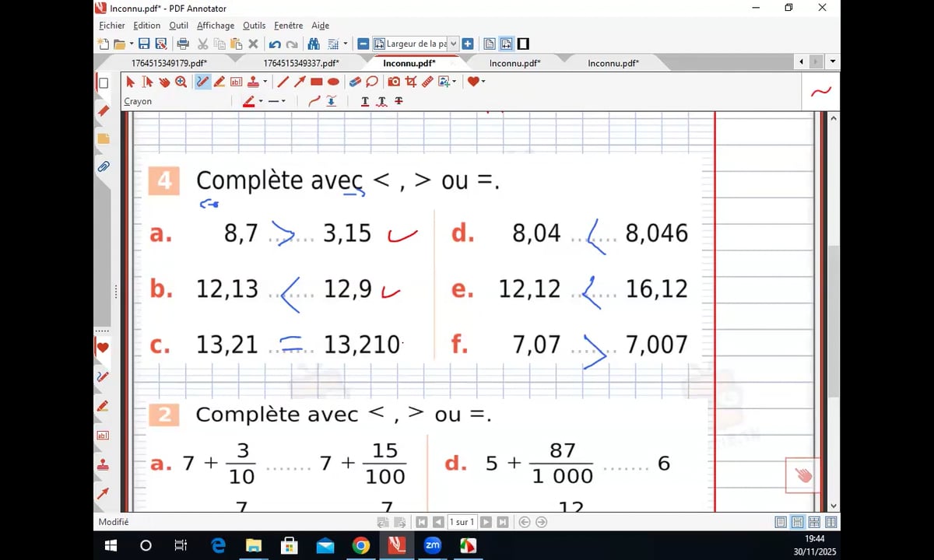The width and height of the screenshot is (934, 560).
Task: Go to next page button
Action: pyautogui.click(x=486, y=522)
